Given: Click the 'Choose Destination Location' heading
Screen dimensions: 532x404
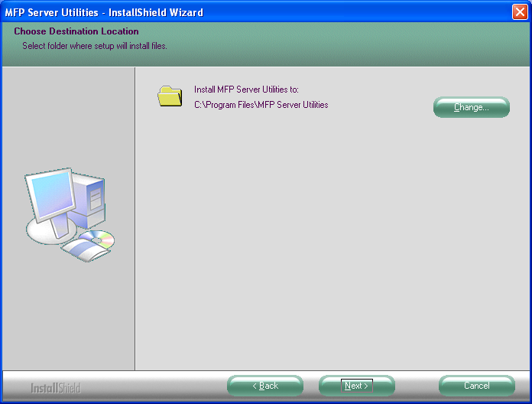Looking at the screenshot, I should (76, 31).
